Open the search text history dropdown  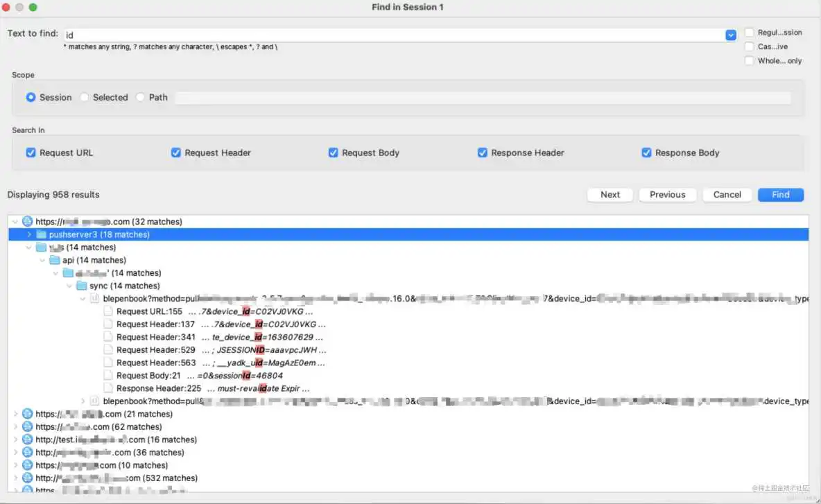(731, 35)
